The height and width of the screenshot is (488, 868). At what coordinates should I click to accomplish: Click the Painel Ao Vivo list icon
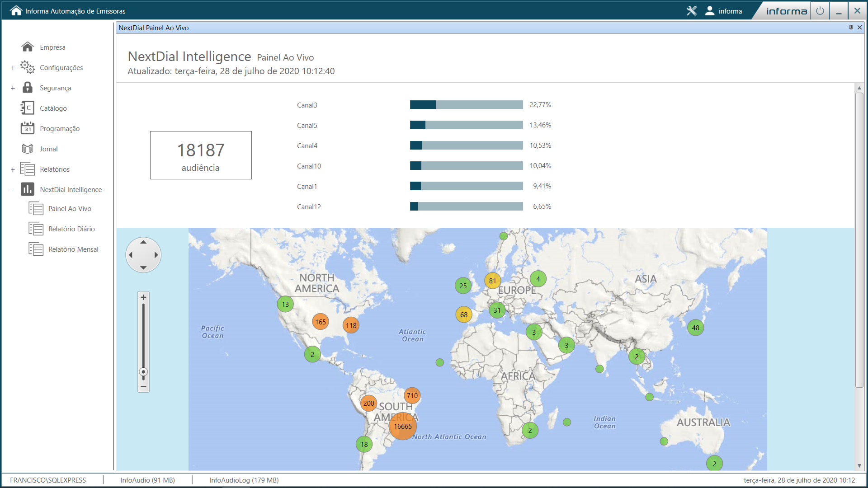point(36,208)
